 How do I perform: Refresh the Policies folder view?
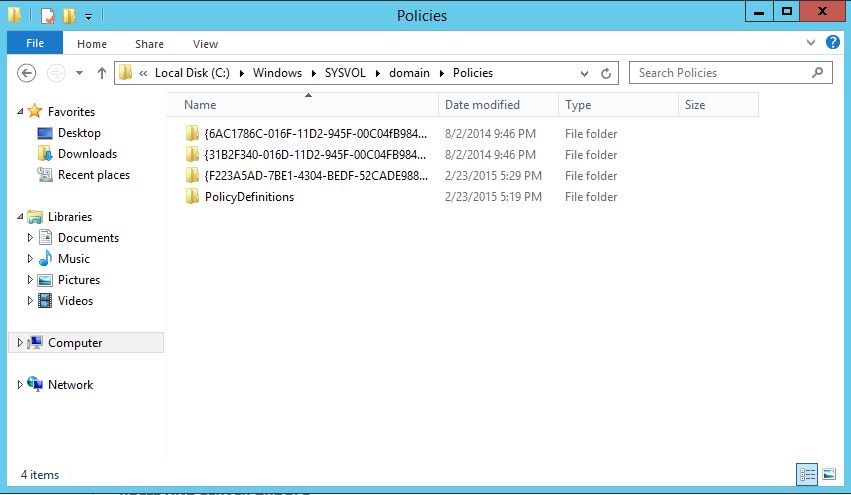coord(606,73)
